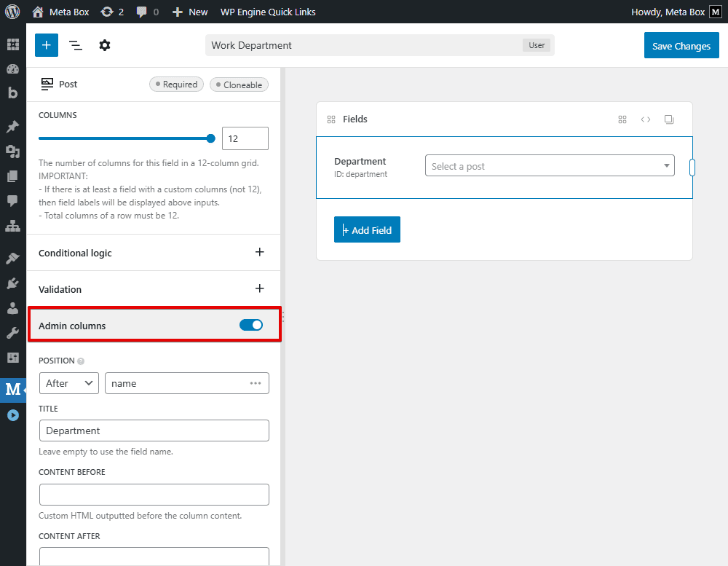
Task: Toggle the Required badge on the Post tab
Action: click(176, 84)
